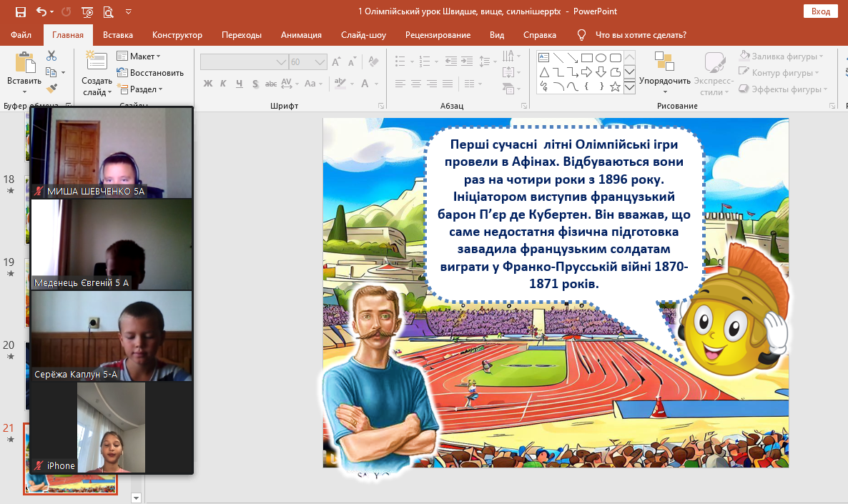Choose the straight line shape
Image resolution: width=848 pixels, height=504 pixels.
coord(558,58)
